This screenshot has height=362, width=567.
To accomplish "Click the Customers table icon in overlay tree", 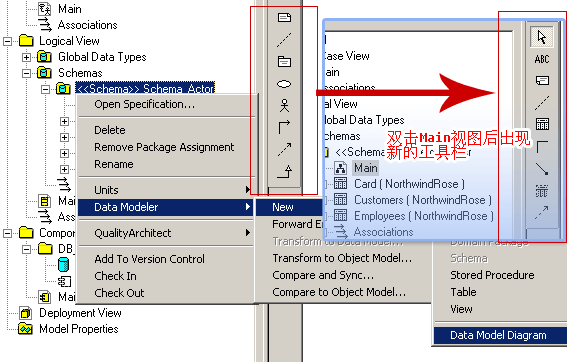I will (x=340, y=200).
